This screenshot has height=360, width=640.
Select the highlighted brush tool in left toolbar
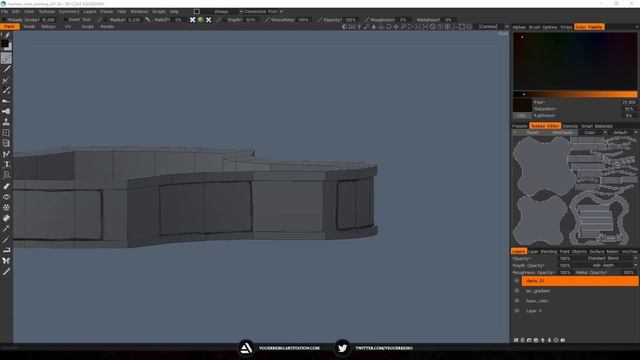(x=6, y=58)
